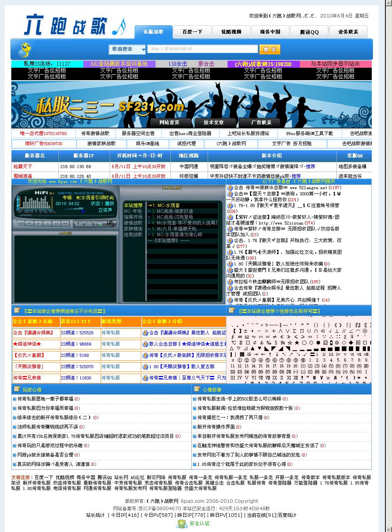Viewport: 392px width, 532px height.
Task: Click the 搜索 search button
Action: coord(269,49)
